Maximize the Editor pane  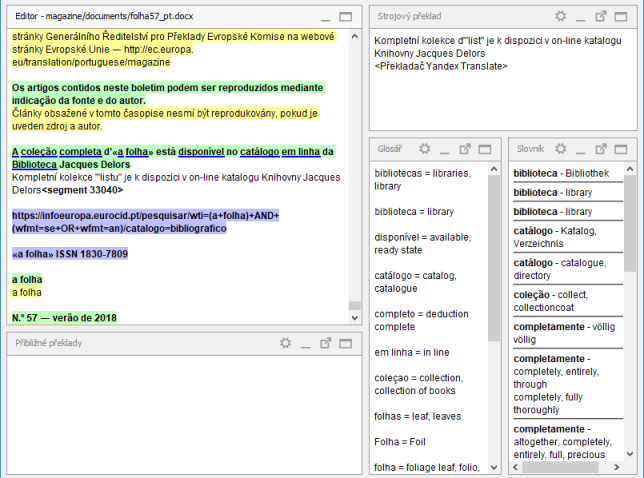345,16
